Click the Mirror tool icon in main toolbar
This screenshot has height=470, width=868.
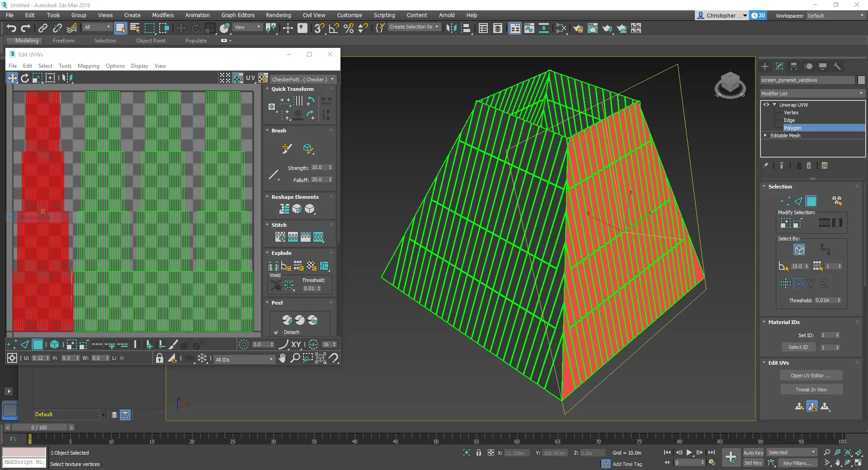coord(451,28)
